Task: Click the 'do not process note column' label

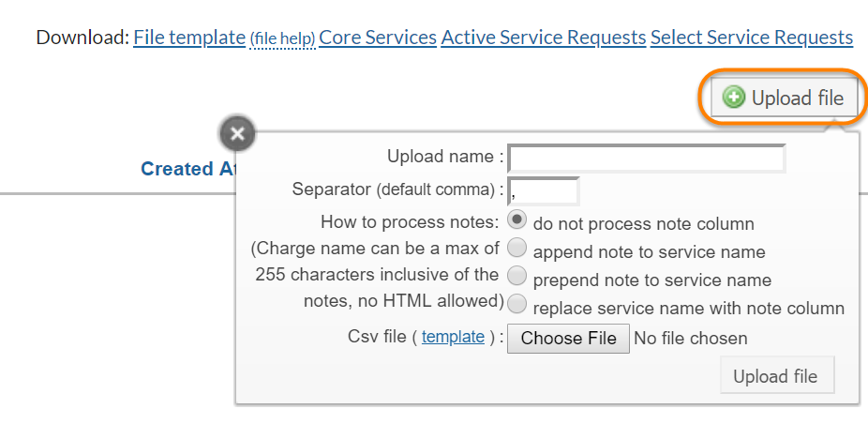Action: [644, 224]
